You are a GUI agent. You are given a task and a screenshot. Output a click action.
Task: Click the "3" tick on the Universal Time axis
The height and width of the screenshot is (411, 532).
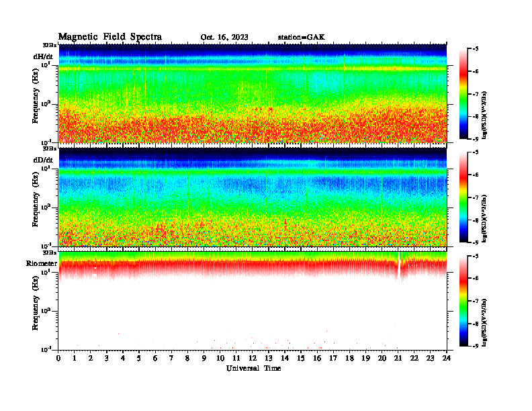pyautogui.click(x=107, y=359)
